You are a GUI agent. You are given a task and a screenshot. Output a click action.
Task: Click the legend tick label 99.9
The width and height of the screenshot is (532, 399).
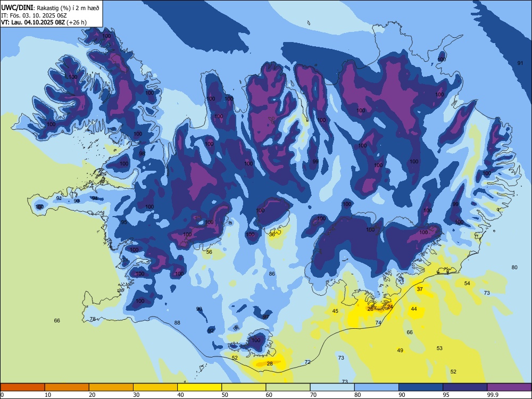click(x=493, y=395)
